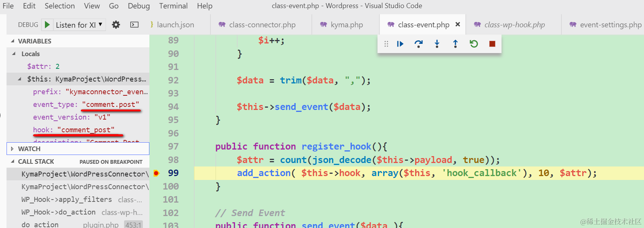Click Step Over in the debug toolbar
Image resolution: width=644 pixels, height=228 pixels.
(419, 44)
